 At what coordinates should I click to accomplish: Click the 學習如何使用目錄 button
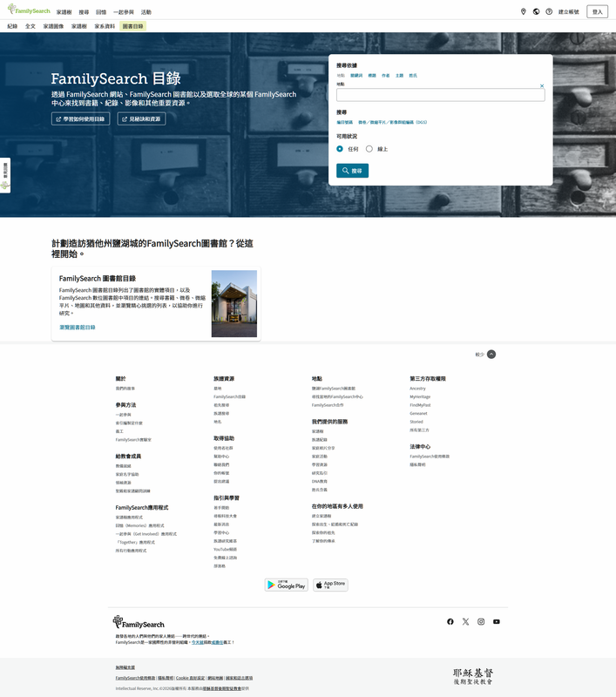point(80,118)
